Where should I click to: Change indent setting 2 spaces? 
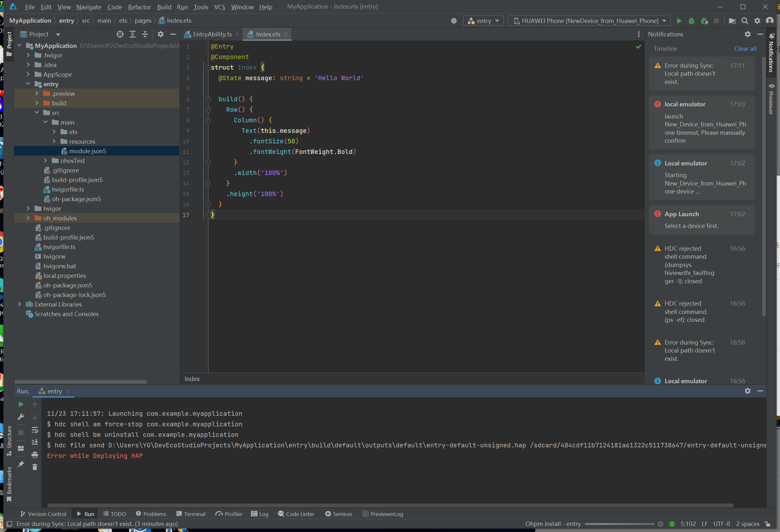click(x=747, y=524)
